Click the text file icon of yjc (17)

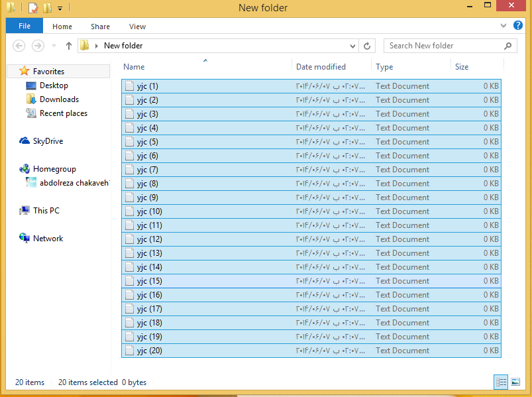click(x=129, y=308)
